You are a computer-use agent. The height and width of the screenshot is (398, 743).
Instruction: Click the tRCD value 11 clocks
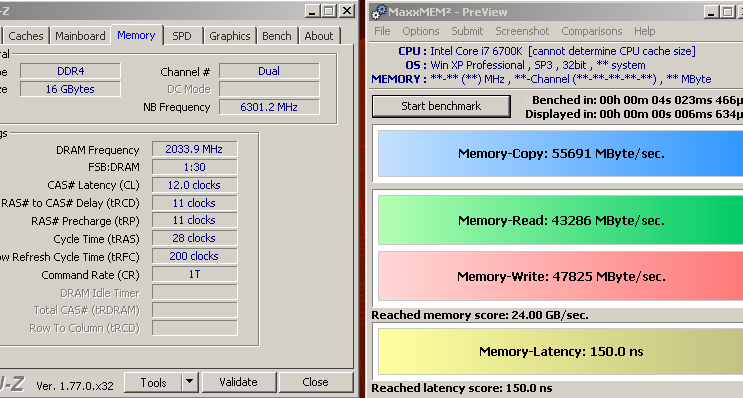(194, 203)
